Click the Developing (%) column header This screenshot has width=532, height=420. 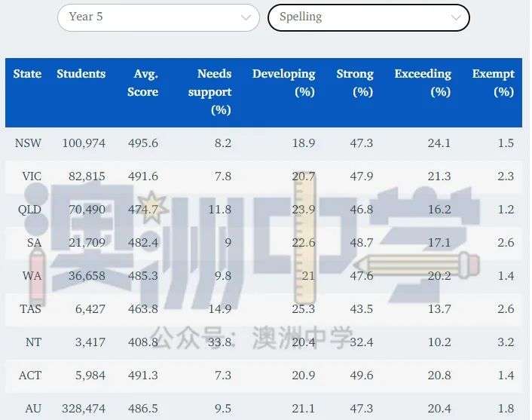pyautogui.click(x=283, y=83)
